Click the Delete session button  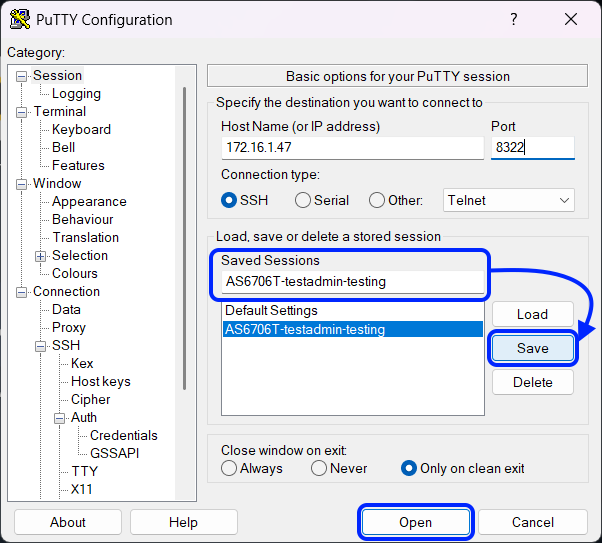click(533, 382)
